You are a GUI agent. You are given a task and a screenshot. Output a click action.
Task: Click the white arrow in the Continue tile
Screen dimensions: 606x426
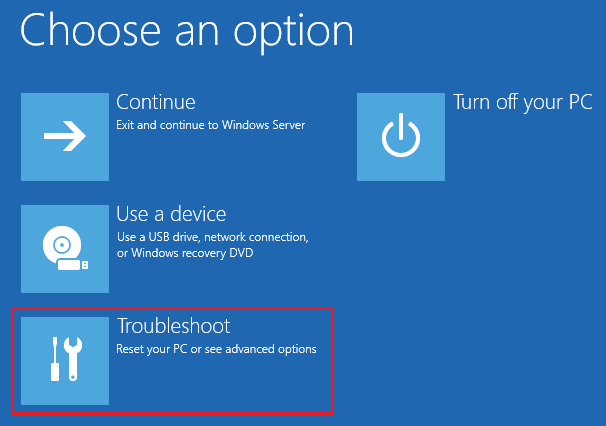point(65,136)
